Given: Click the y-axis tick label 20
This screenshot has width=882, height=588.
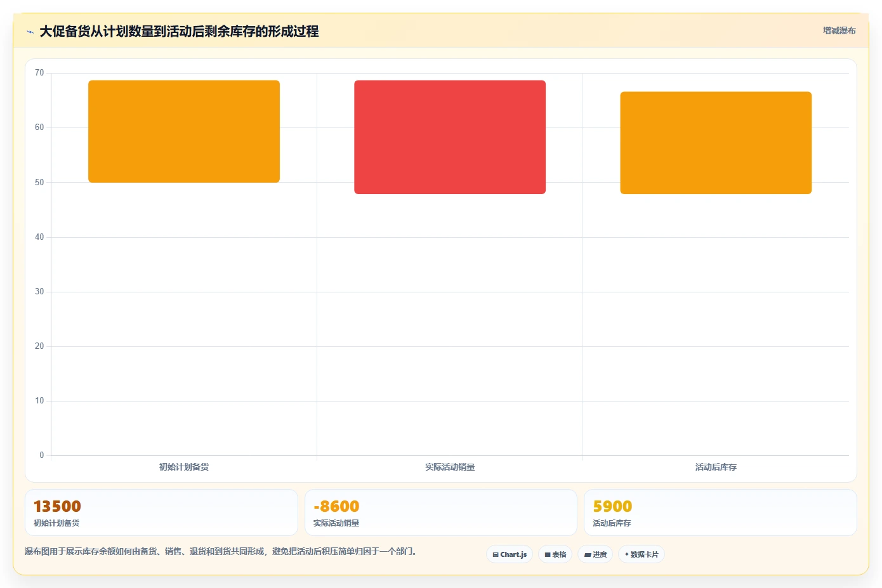Looking at the screenshot, I should (39, 346).
